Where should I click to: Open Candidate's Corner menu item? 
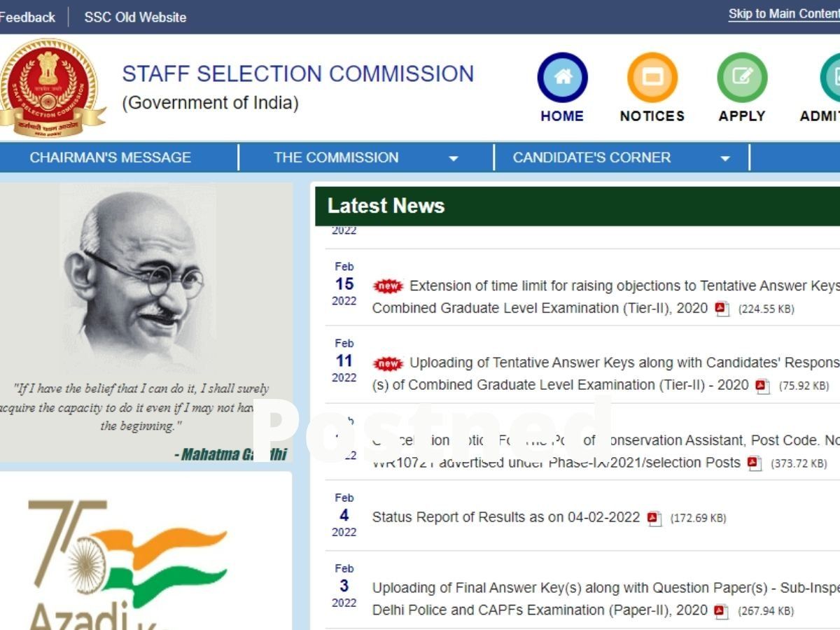click(591, 157)
